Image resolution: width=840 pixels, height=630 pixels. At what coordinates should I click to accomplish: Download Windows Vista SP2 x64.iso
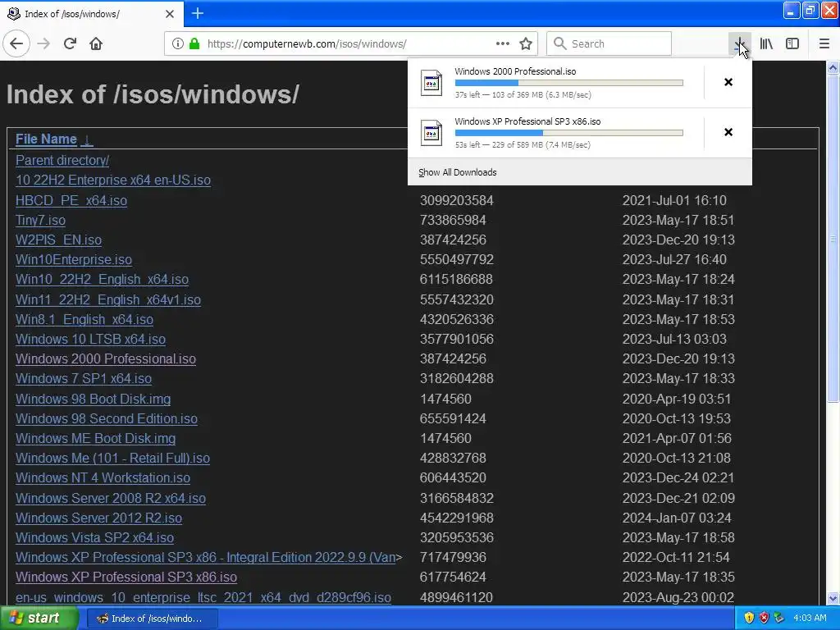[94, 538]
